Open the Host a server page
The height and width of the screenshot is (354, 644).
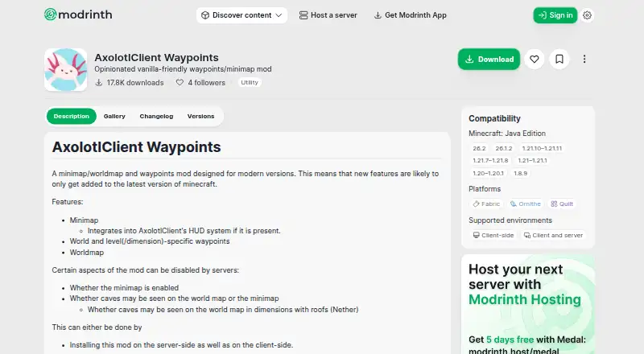pos(328,15)
